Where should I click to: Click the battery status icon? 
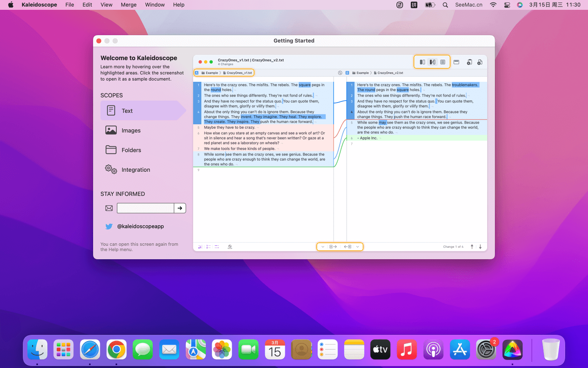tap(430, 5)
